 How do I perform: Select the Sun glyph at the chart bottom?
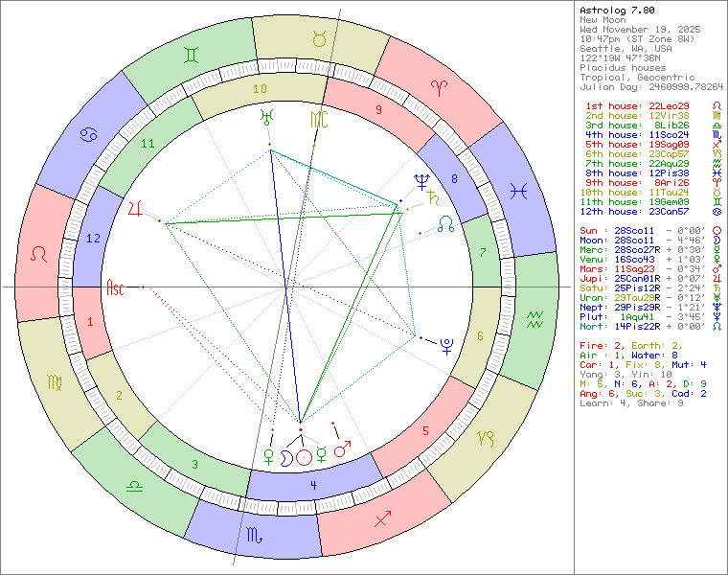304,458
